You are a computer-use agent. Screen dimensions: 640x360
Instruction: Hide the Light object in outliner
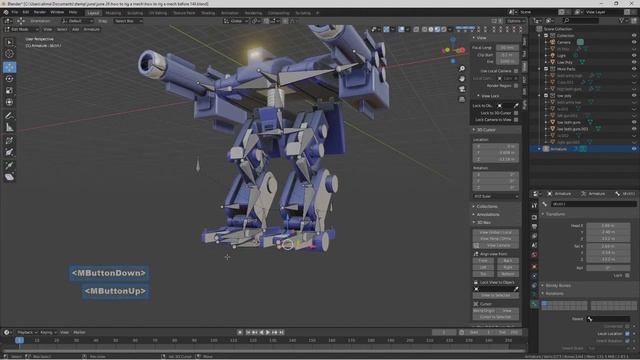point(634,56)
